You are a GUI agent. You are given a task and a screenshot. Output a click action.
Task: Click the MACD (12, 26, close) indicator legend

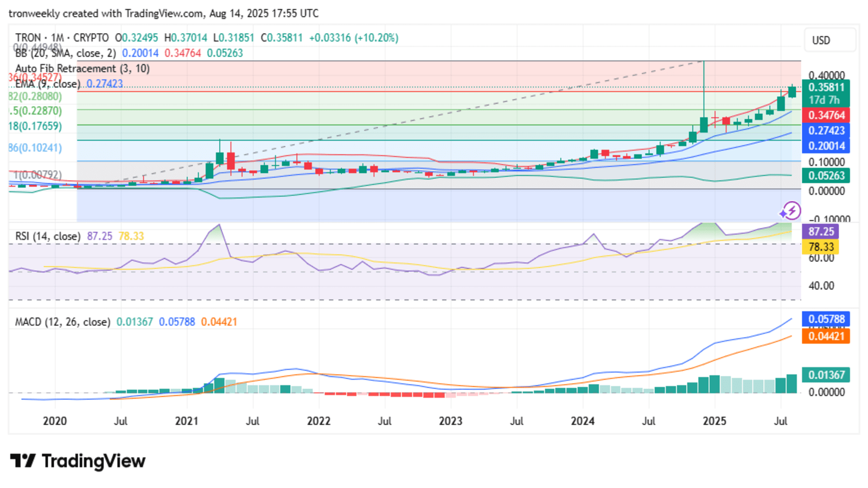coord(62,322)
